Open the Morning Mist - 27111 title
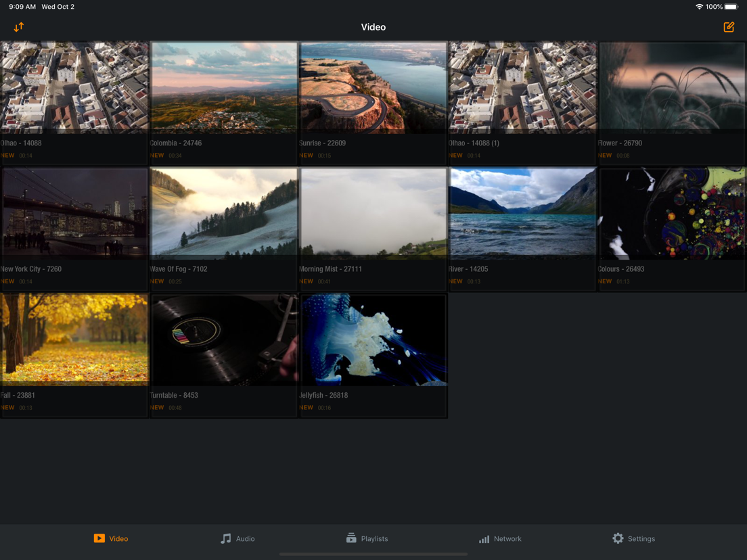This screenshot has width=747, height=560. (x=330, y=269)
